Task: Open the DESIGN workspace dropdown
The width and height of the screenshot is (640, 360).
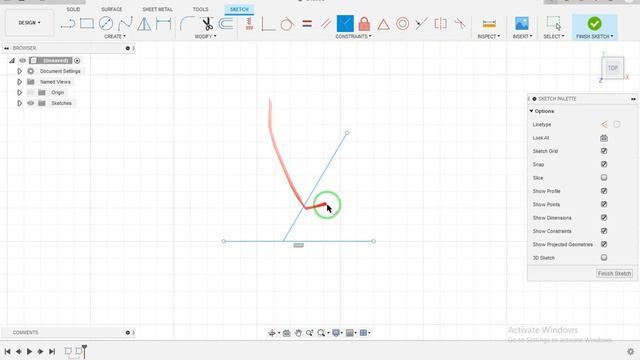Action: (29, 23)
